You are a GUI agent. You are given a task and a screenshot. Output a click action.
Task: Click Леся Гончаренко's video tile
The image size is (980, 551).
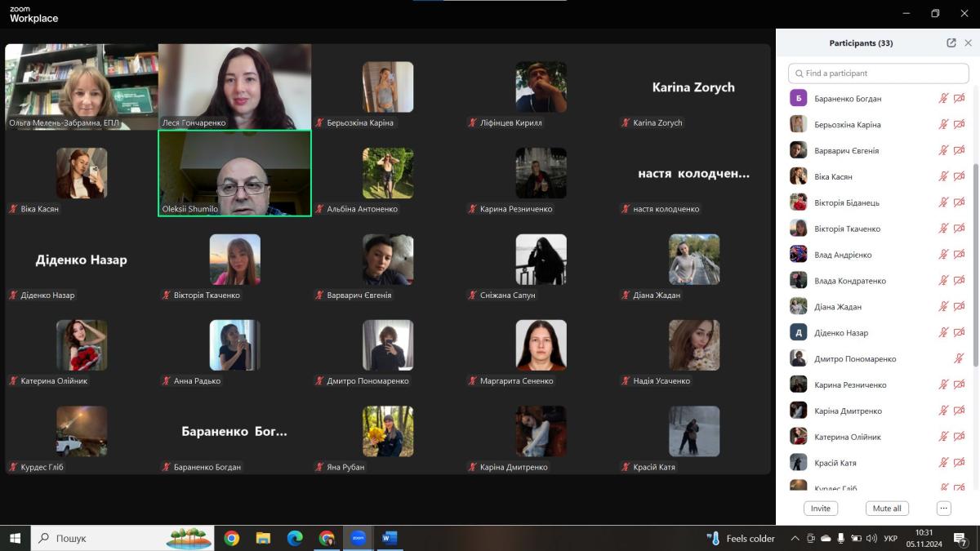(x=234, y=87)
